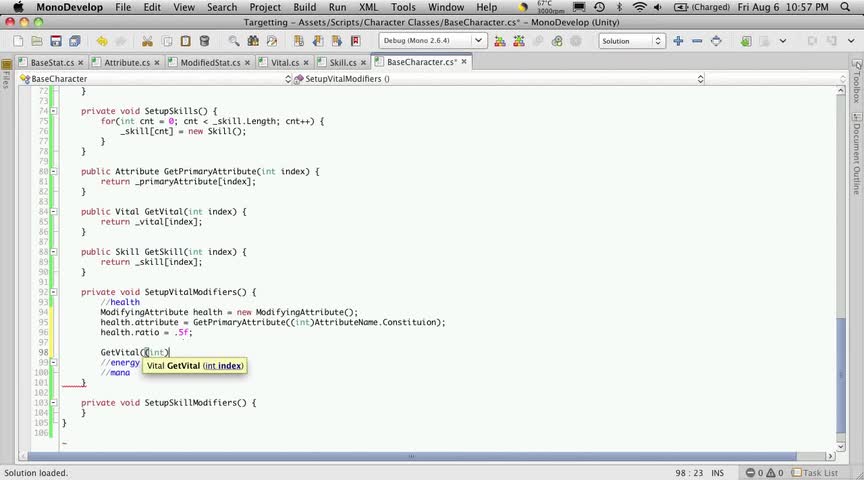864x480 pixels.
Task: Go to next bookmark icon
Action: (337, 41)
